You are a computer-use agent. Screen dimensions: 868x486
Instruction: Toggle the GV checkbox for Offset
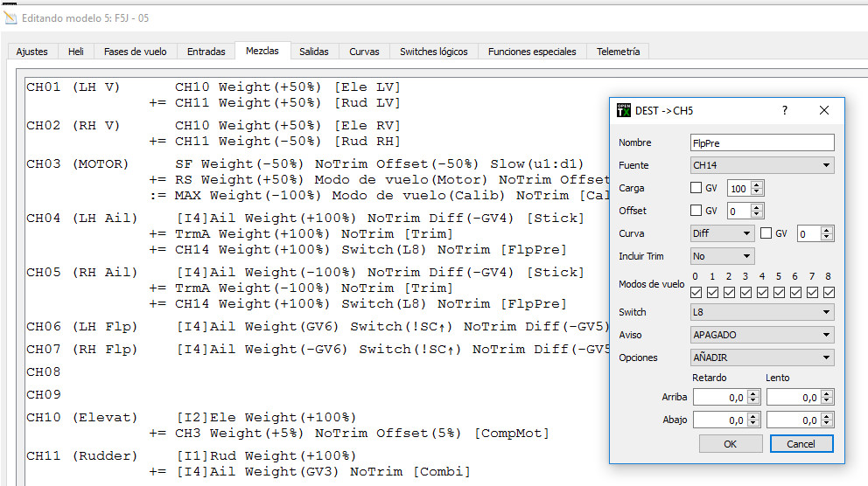point(696,211)
